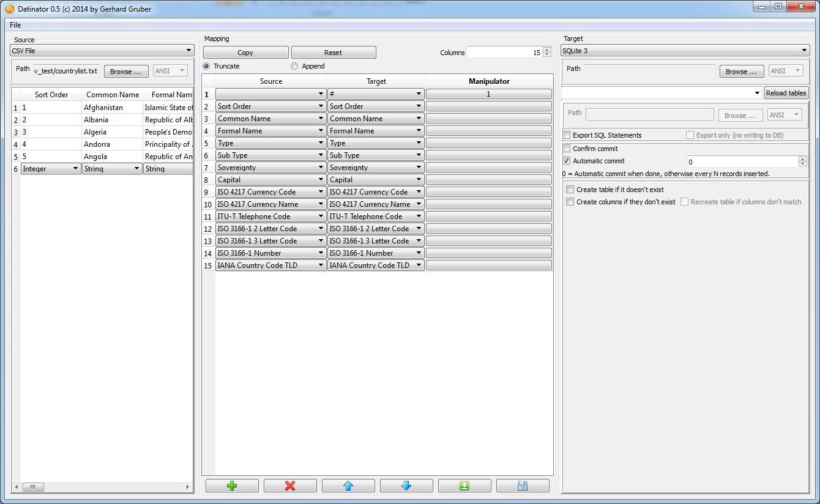Open the # target dropdown in row 1
The height and width of the screenshot is (504, 820).
(376, 94)
